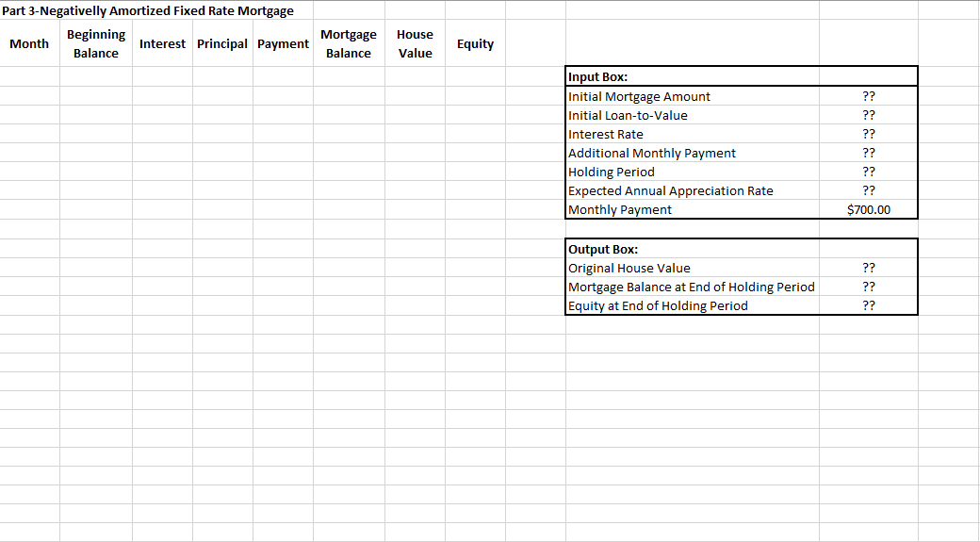Select the Initial Mortgage Amount label
The image size is (980, 542).
click(x=693, y=96)
